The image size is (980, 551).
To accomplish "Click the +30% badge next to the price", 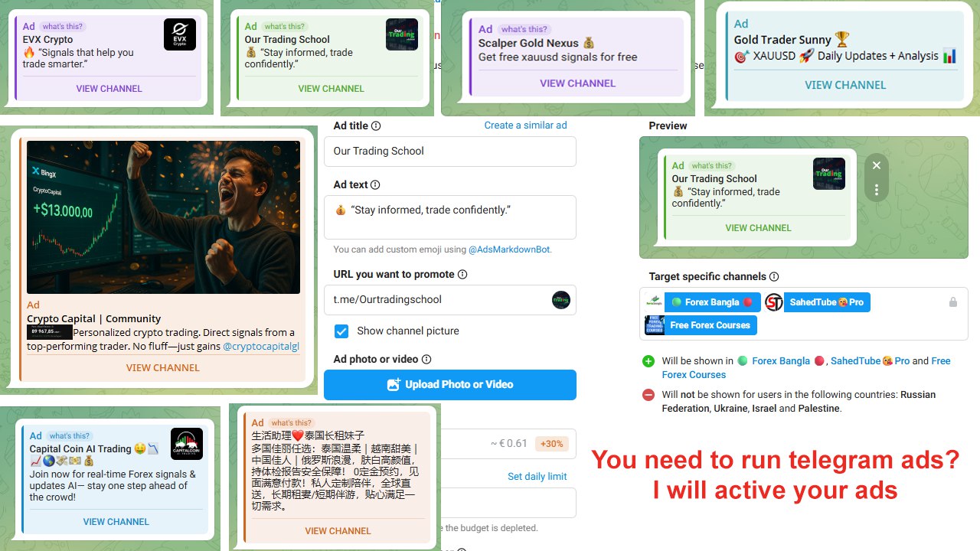I will pyautogui.click(x=552, y=444).
